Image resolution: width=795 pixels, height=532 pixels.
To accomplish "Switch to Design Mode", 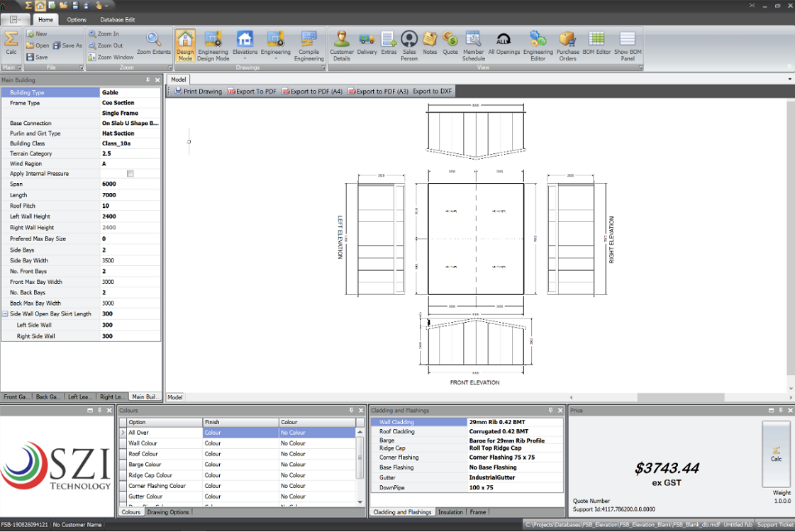I will coord(185,45).
